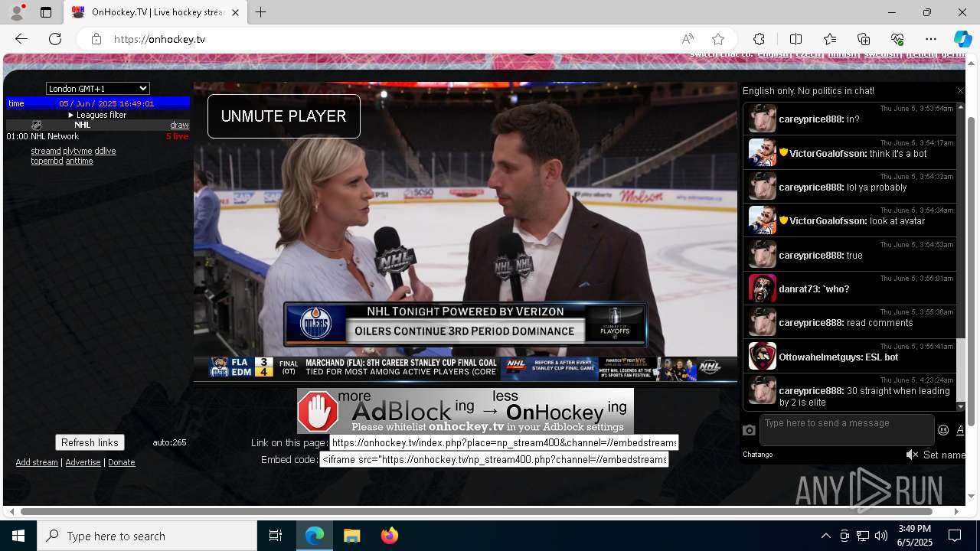The image size is (980, 551).
Task: View site information lock icon
Action: (x=96, y=39)
